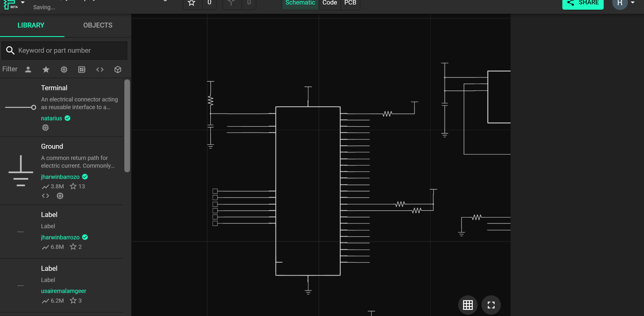
Task: Switch to the Code view tab
Action: 330,3
